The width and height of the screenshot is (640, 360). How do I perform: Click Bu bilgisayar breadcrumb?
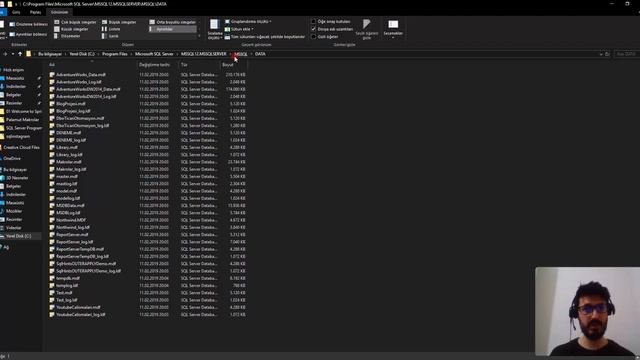[x=50, y=54]
